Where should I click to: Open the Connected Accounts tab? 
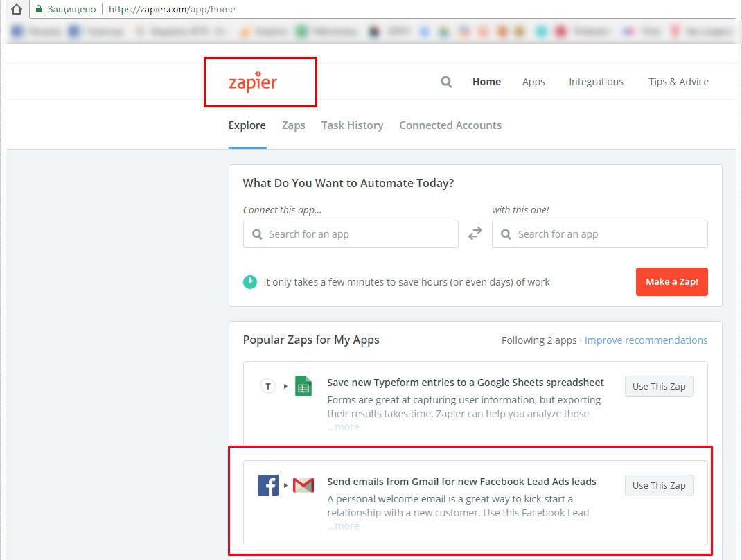click(450, 125)
